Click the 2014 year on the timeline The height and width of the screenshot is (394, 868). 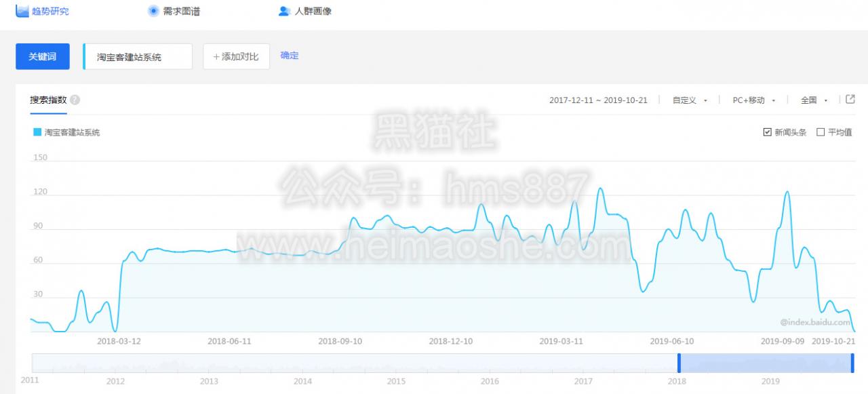302,381
